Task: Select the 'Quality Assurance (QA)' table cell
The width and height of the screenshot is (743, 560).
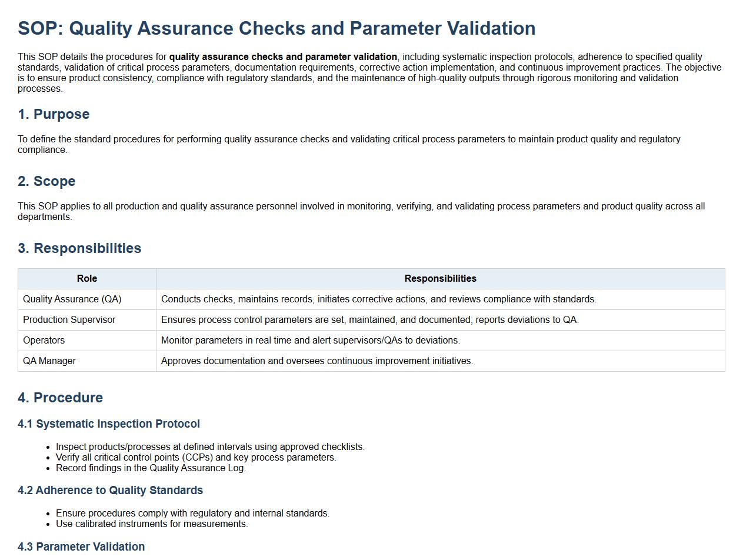Action: point(72,299)
